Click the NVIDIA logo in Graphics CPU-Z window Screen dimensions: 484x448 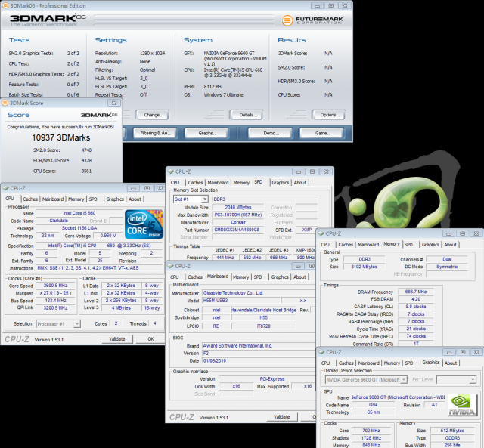pyautogui.click(x=462, y=404)
